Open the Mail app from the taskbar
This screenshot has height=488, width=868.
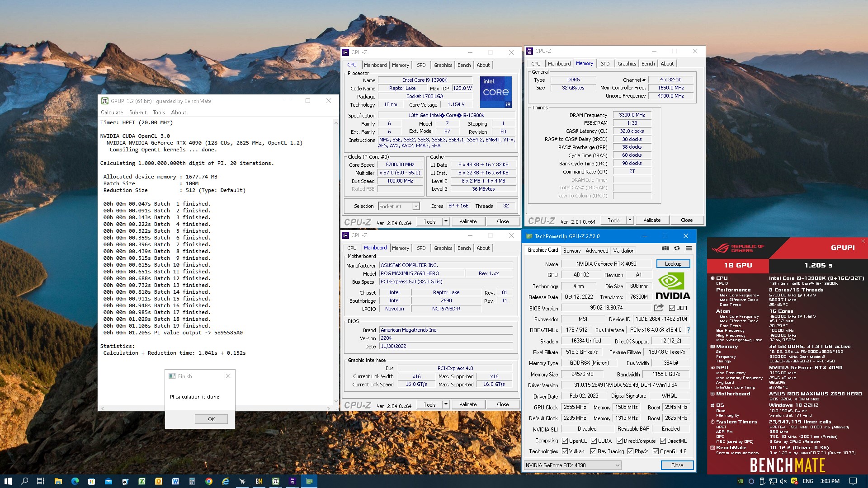click(x=108, y=481)
